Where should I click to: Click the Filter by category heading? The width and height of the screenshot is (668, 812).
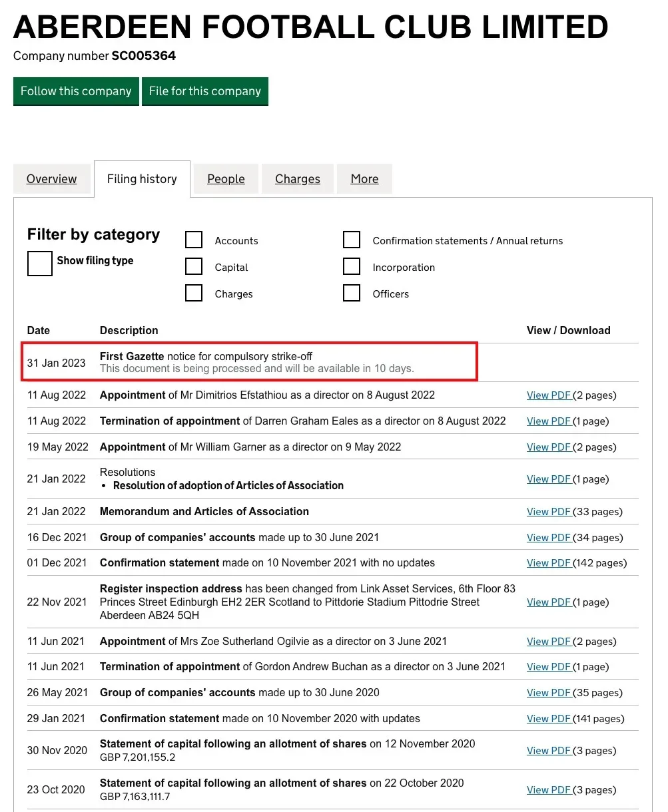(x=94, y=234)
